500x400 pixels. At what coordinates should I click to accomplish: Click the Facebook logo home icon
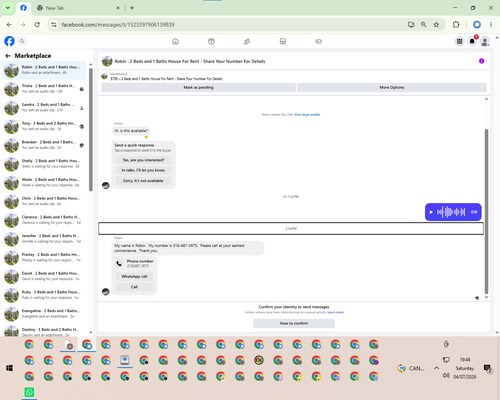9,41
